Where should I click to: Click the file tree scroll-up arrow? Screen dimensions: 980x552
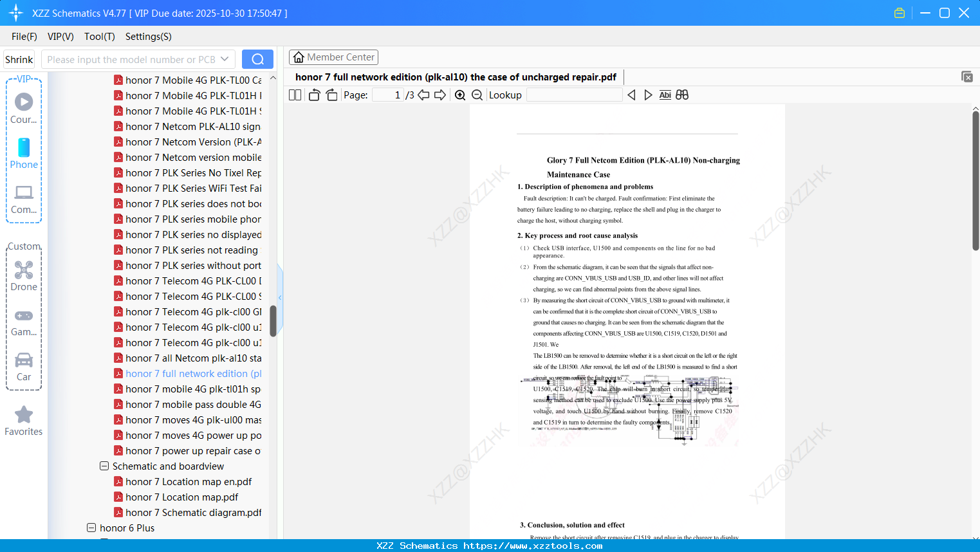tap(273, 78)
